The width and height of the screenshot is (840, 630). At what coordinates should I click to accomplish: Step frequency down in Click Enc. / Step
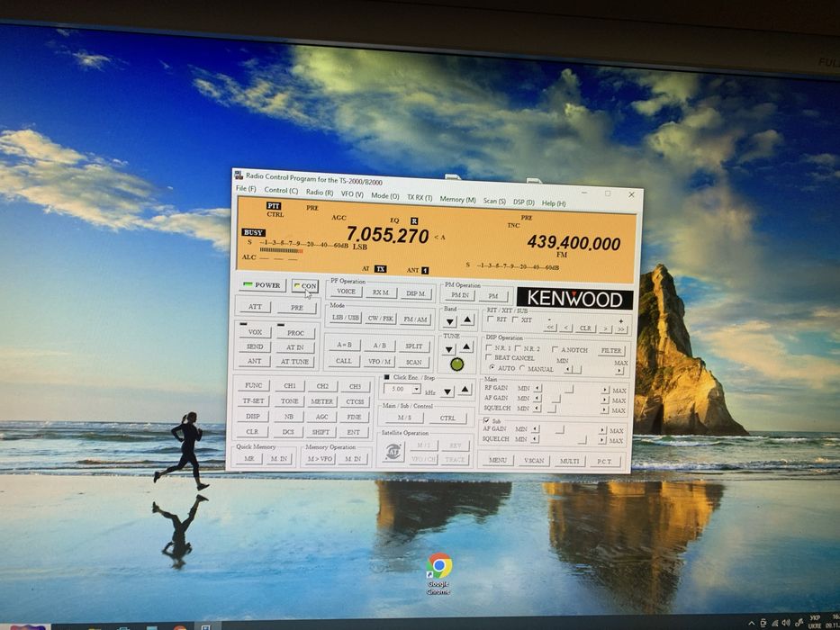447,392
